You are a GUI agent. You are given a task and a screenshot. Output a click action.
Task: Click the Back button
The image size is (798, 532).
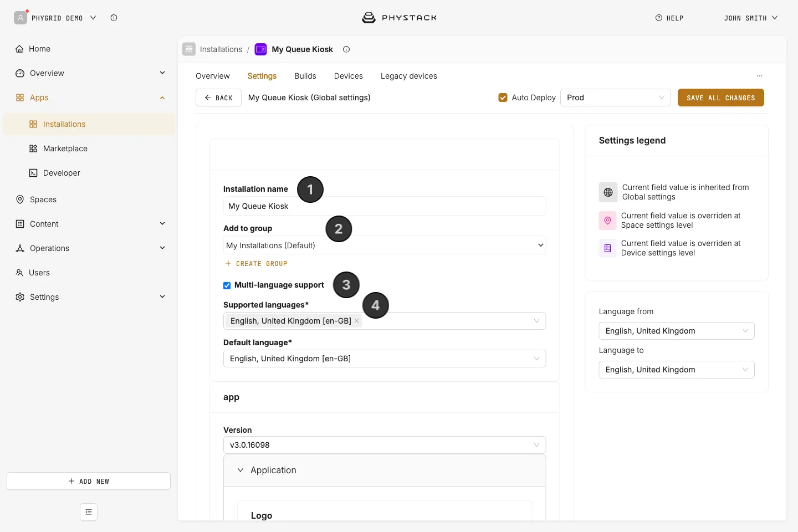[218, 98]
